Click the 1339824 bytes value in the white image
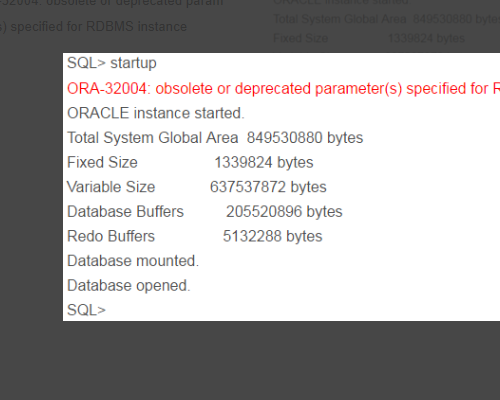 click(x=264, y=163)
